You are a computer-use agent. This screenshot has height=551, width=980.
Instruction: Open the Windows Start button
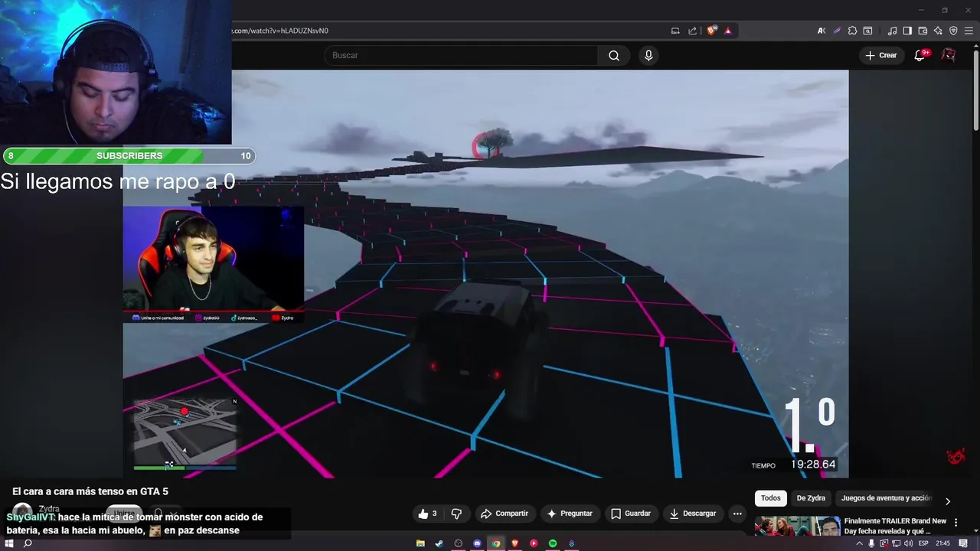click(9, 543)
